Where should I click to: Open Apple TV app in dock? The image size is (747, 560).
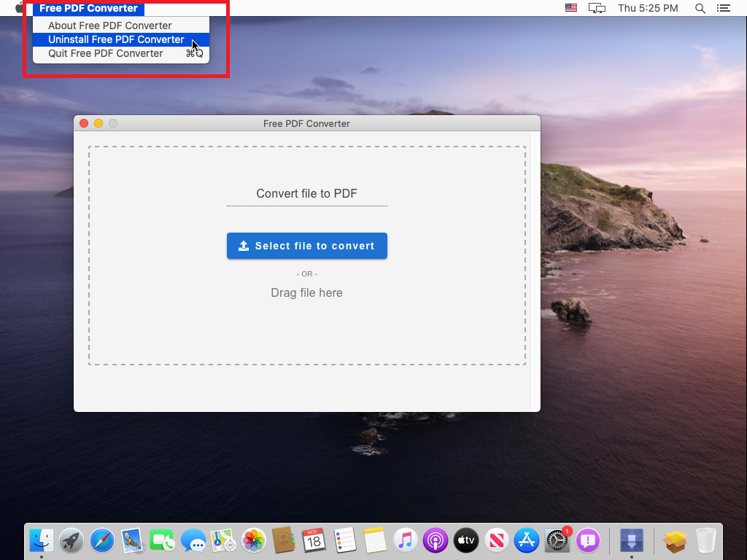tap(466, 541)
